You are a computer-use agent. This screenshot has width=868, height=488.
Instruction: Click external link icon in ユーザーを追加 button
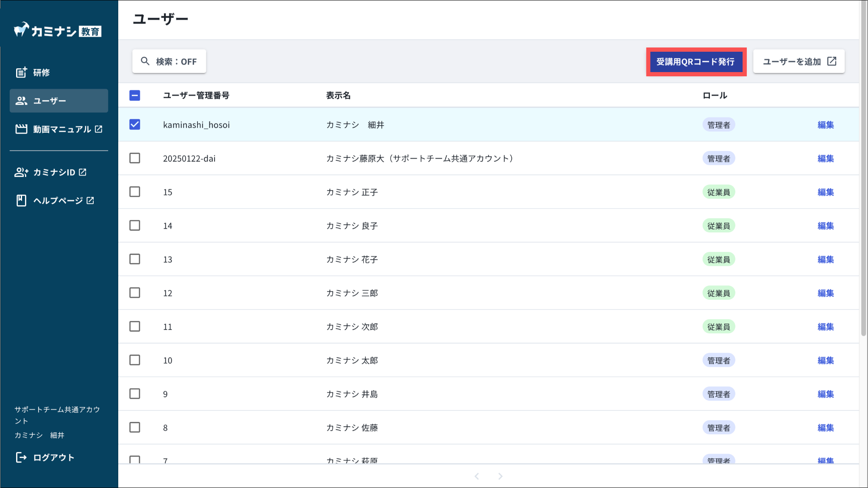pyautogui.click(x=832, y=61)
